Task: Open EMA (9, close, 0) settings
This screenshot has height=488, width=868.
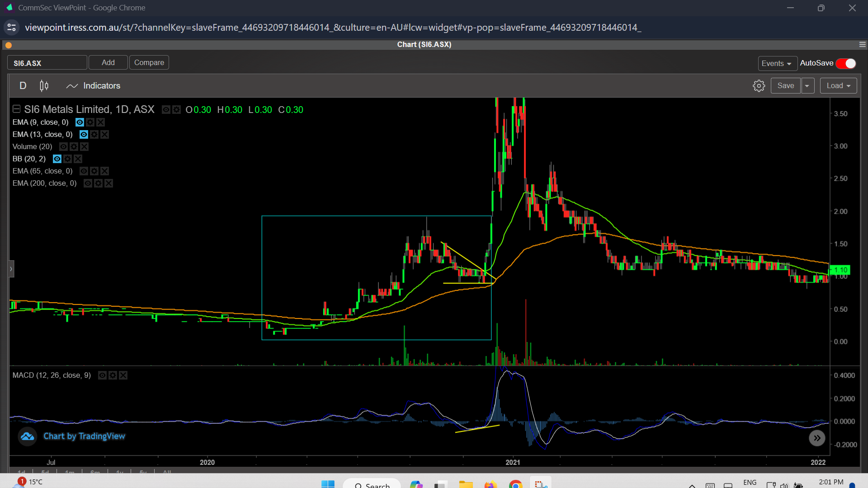Action: click(x=90, y=122)
